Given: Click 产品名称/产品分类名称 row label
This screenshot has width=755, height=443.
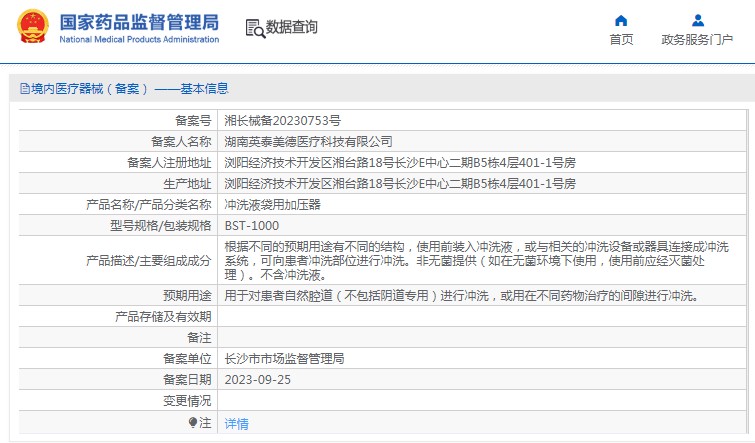Looking at the screenshot, I should [149, 205].
